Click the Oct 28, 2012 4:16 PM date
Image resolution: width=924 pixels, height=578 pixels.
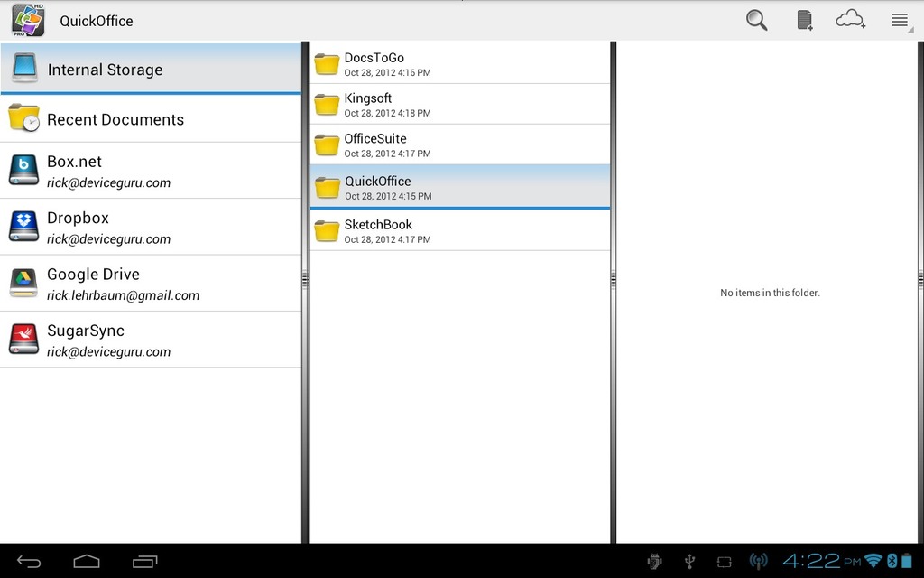pos(387,72)
